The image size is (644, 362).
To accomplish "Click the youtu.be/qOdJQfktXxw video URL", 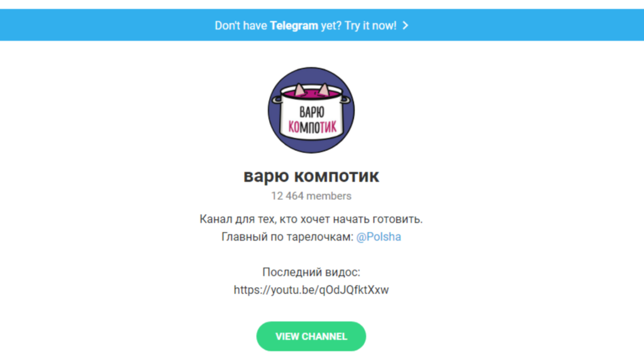I will tap(311, 290).
